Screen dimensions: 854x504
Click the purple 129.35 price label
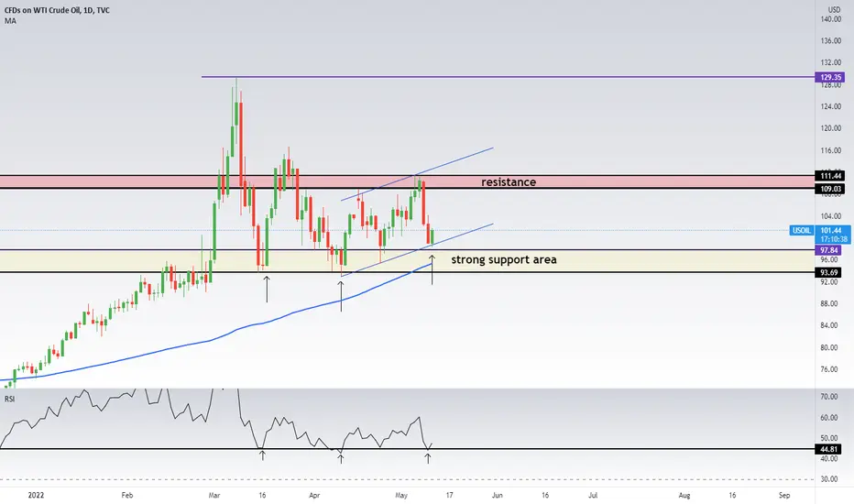[x=830, y=77]
